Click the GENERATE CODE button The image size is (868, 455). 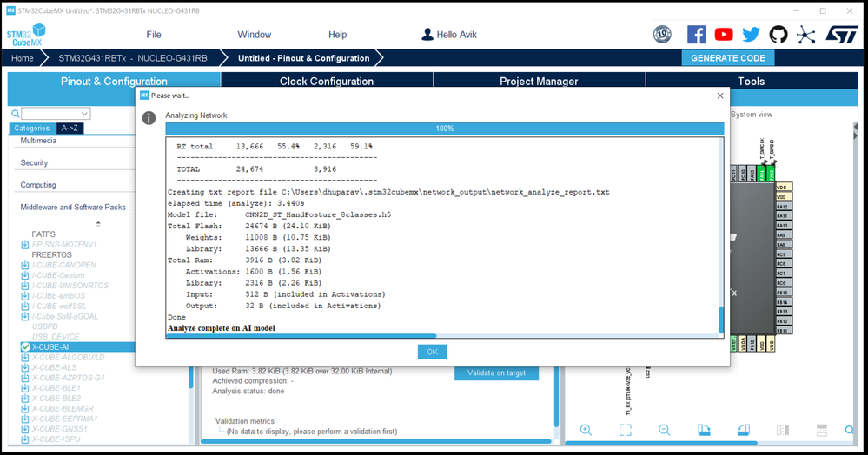728,58
